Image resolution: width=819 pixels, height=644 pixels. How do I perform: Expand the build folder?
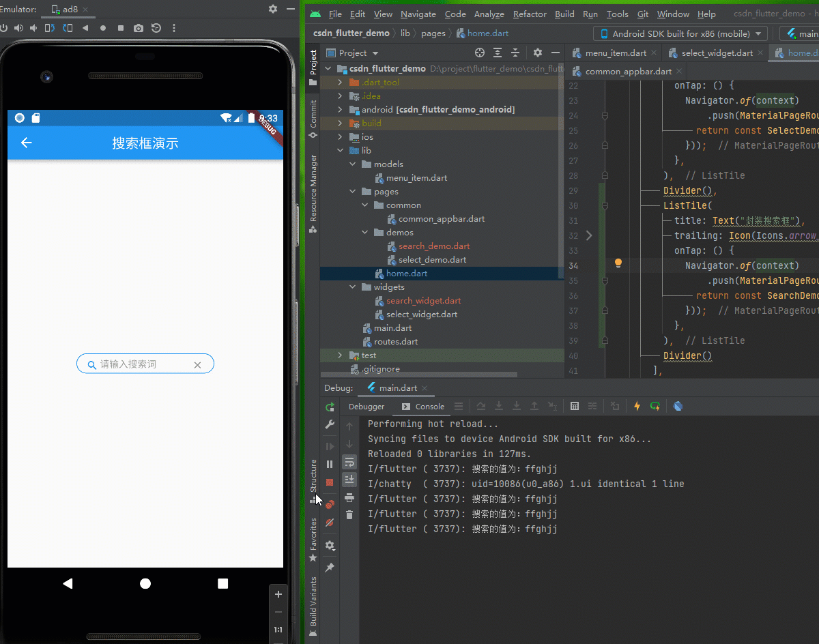[x=341, y=123]
